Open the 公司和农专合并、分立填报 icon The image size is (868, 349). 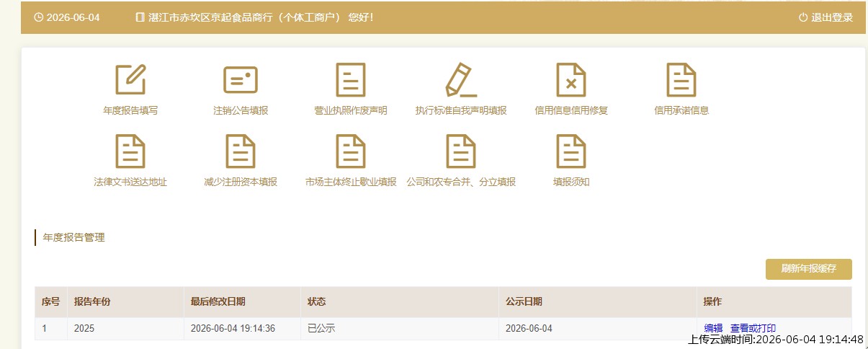click(461, 151)
